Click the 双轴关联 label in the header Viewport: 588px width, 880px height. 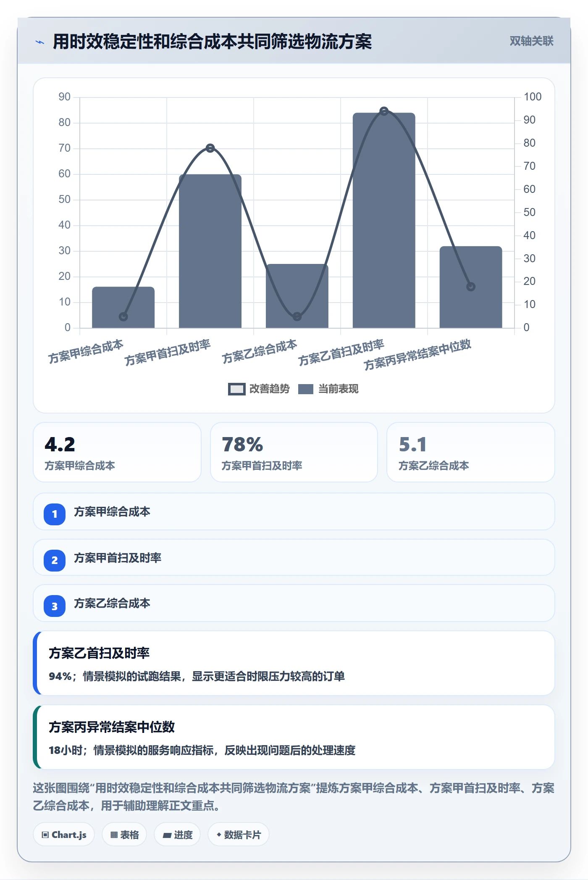(531, 41)
